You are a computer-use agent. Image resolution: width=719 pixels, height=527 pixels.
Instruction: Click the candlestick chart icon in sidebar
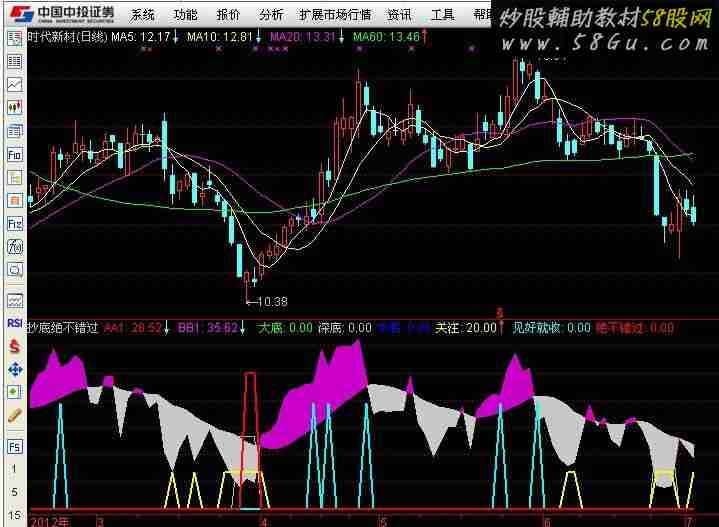point(14,109)
